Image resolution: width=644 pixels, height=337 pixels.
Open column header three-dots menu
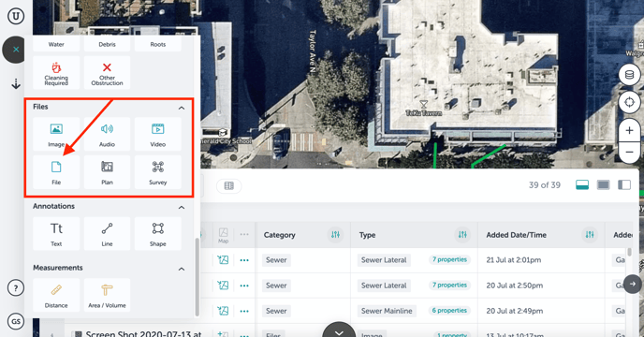[x=244, y=234]
